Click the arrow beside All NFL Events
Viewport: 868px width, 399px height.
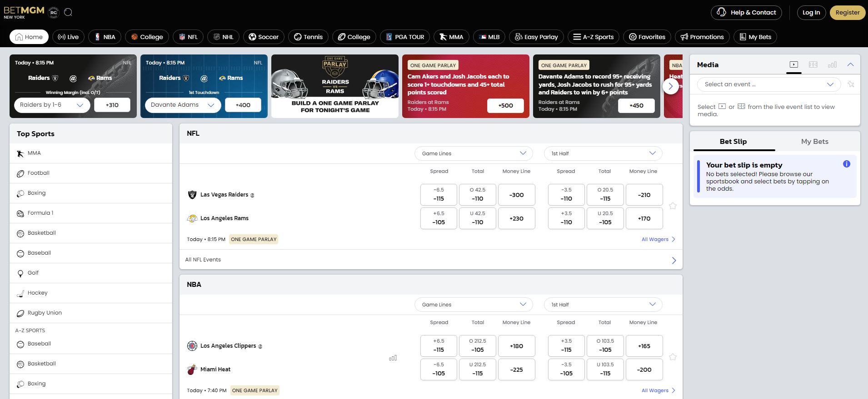(x=674, y=260)
